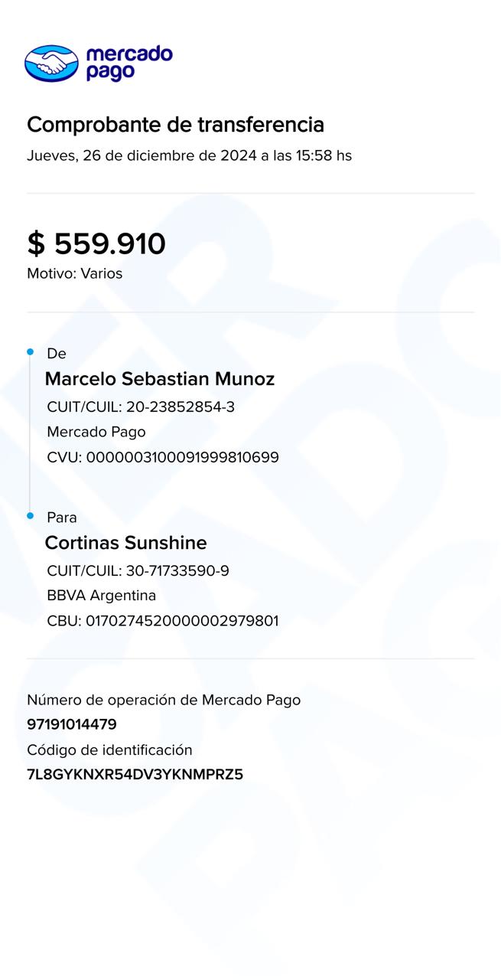Click the Mercado Pago handshake logo
This screenshot has height=980, width=501.
(x=51, y=63)
